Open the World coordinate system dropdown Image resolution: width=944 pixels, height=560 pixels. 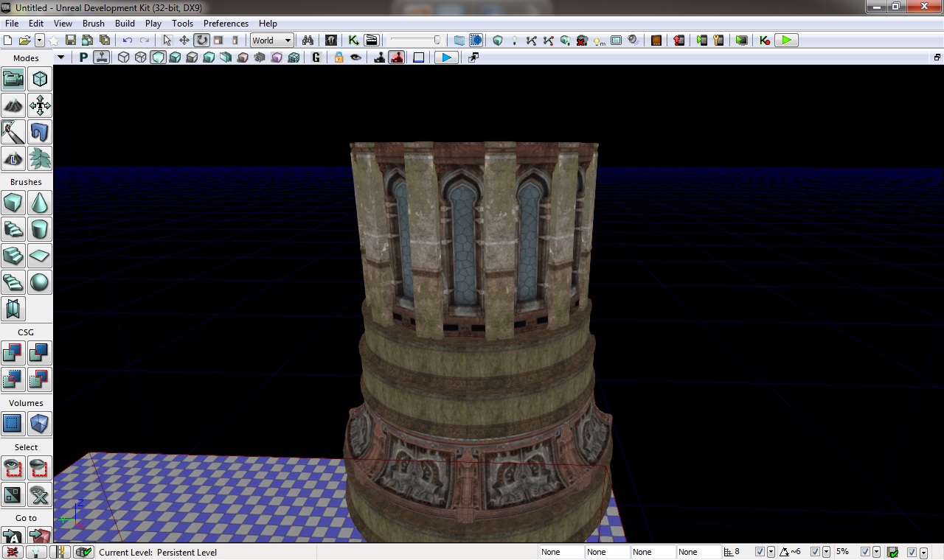[272, 41]
